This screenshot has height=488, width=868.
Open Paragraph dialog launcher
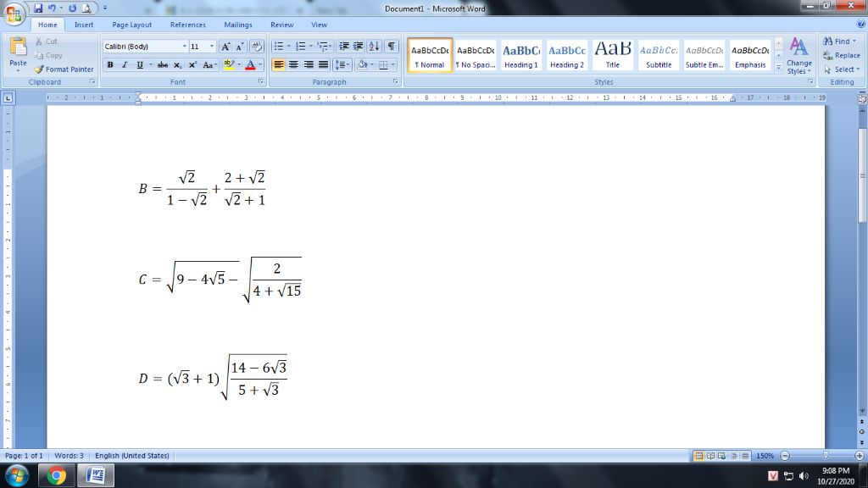tap(396, 82)
